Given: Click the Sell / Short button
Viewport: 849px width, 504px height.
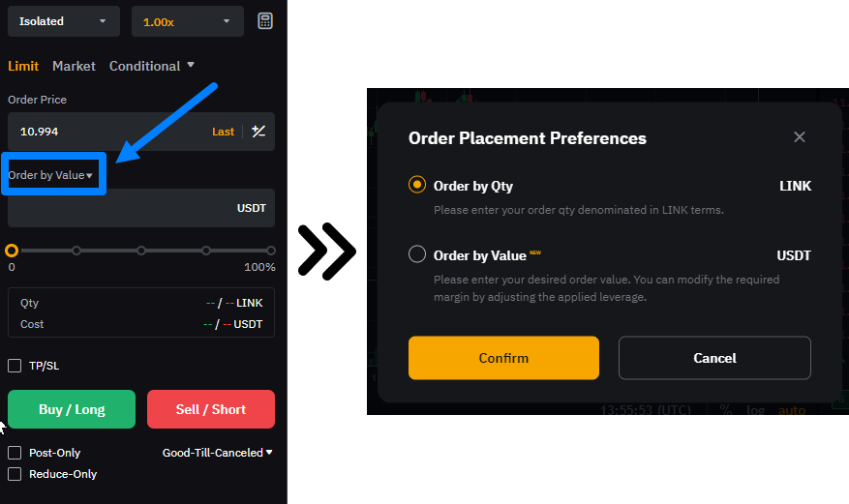Looking at the screenshot, I should click(211, 409).
